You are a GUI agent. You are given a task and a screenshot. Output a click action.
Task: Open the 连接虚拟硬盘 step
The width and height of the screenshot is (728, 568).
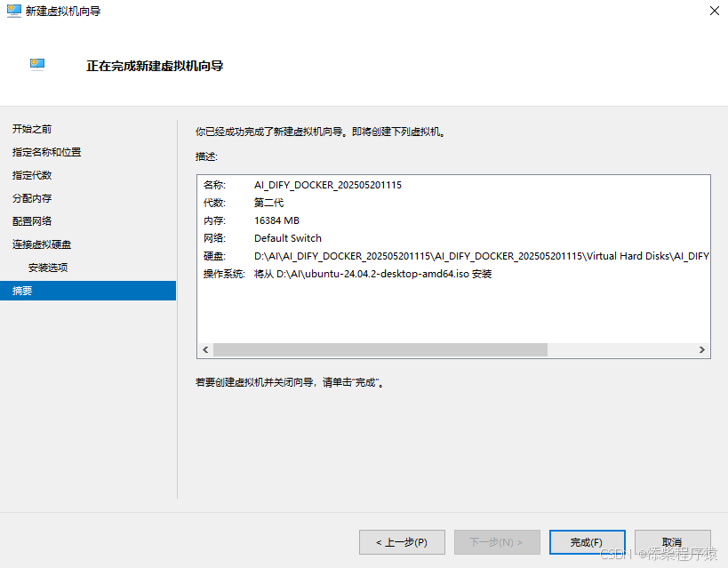pyautogui.click(x=42, y=244)
